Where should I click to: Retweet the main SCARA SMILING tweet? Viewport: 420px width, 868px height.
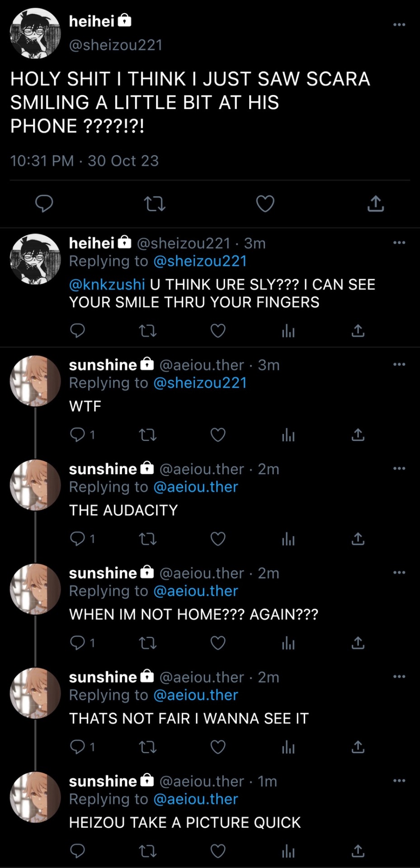pyautogui.click(x=155, y=204)
